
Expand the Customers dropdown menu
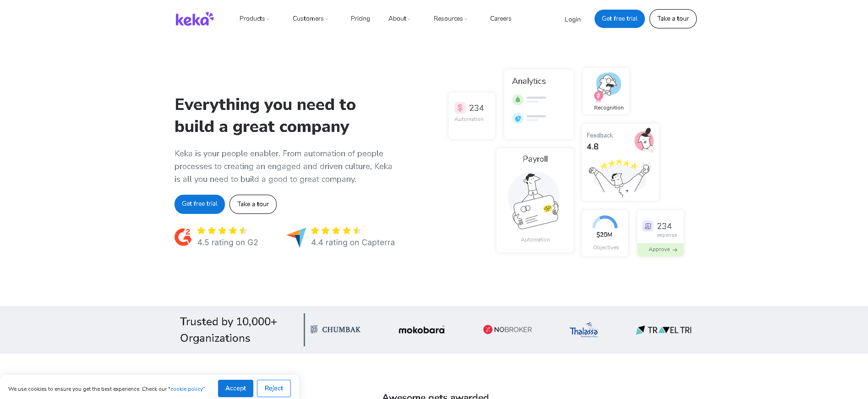click(310, 19)
